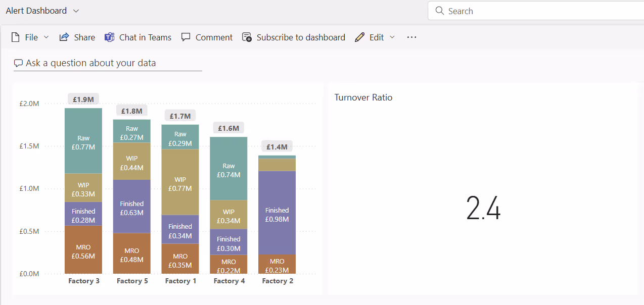Viewport: 644px width, 305px height.
Task: Select the 2.4 Turnover Ratio card value
Action: pos(483,208)
